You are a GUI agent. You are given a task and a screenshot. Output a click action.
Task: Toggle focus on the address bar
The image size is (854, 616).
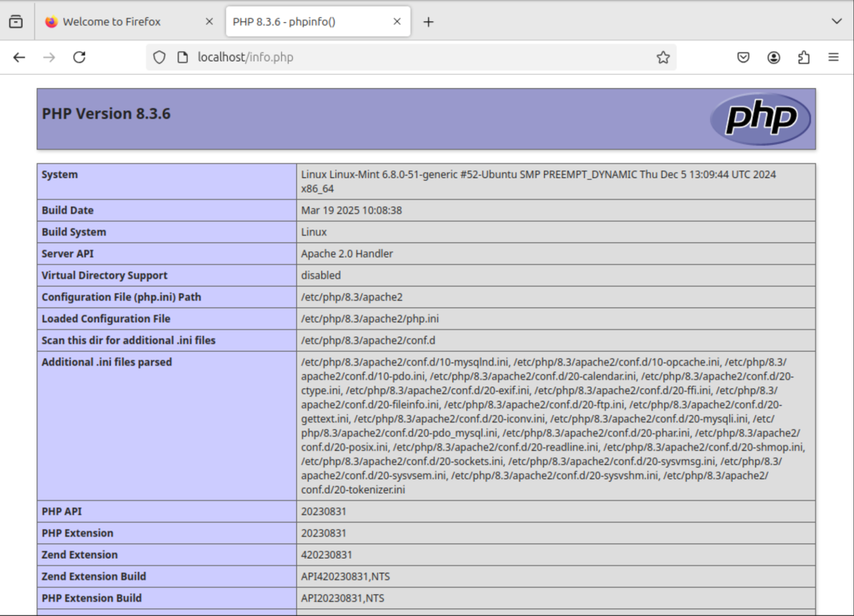click(389, 57)
